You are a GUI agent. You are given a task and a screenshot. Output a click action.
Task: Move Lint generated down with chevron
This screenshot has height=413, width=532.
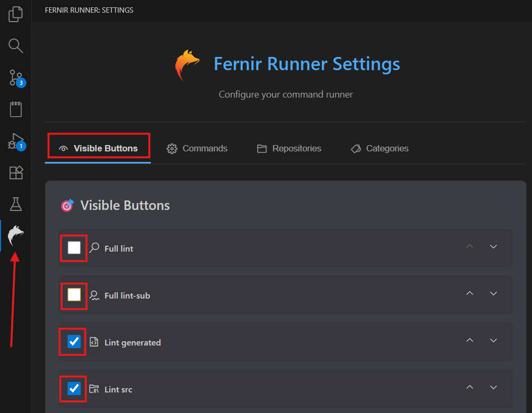493,340
